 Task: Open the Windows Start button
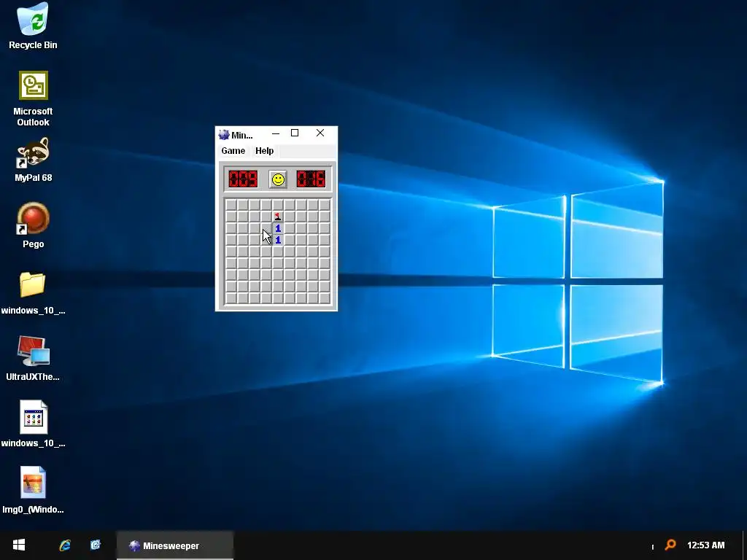coord(19,545)
